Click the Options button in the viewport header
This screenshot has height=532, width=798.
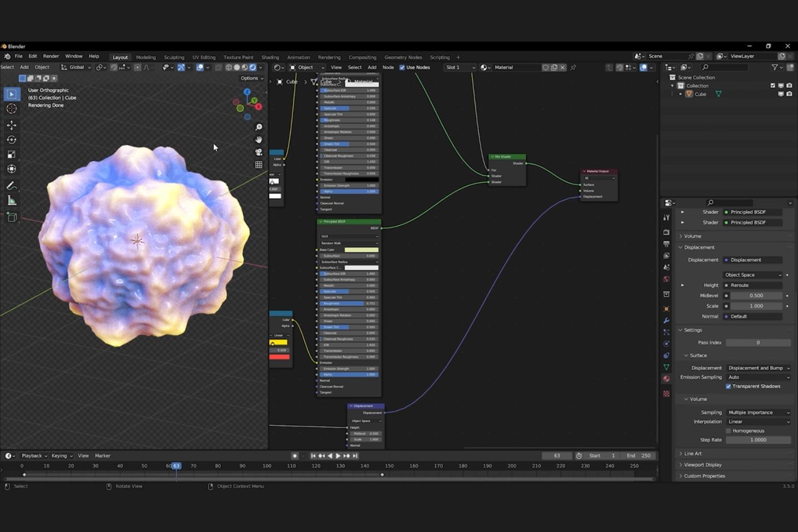pos(250,78)
